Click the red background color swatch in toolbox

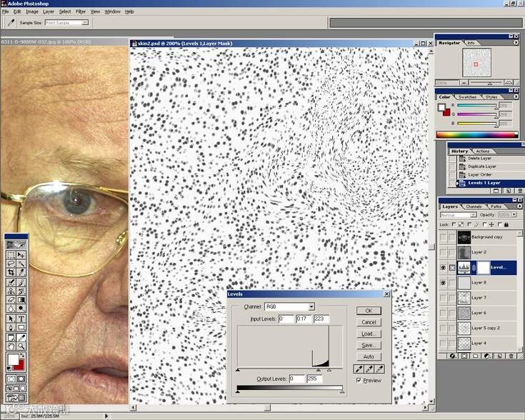click(20, 366)
